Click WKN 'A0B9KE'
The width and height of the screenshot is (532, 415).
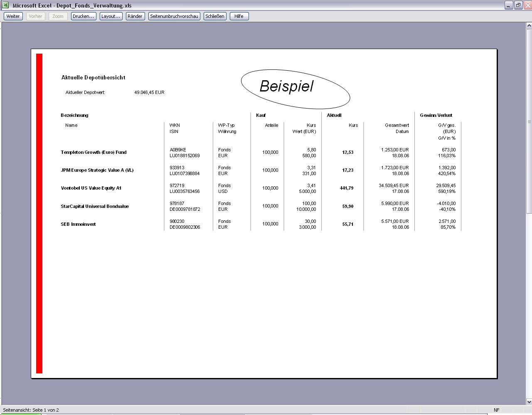(178, 150)
